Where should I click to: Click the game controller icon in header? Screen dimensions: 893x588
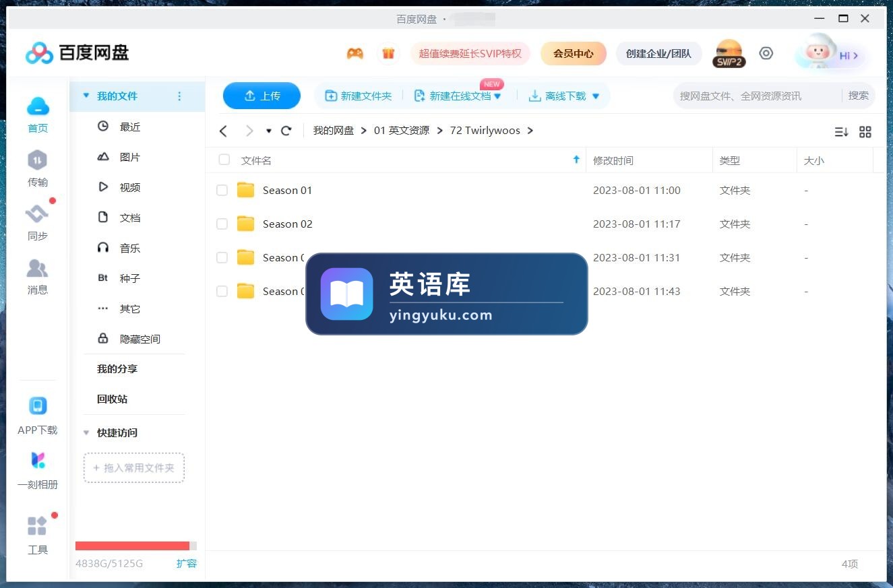[x=355, y=54]
